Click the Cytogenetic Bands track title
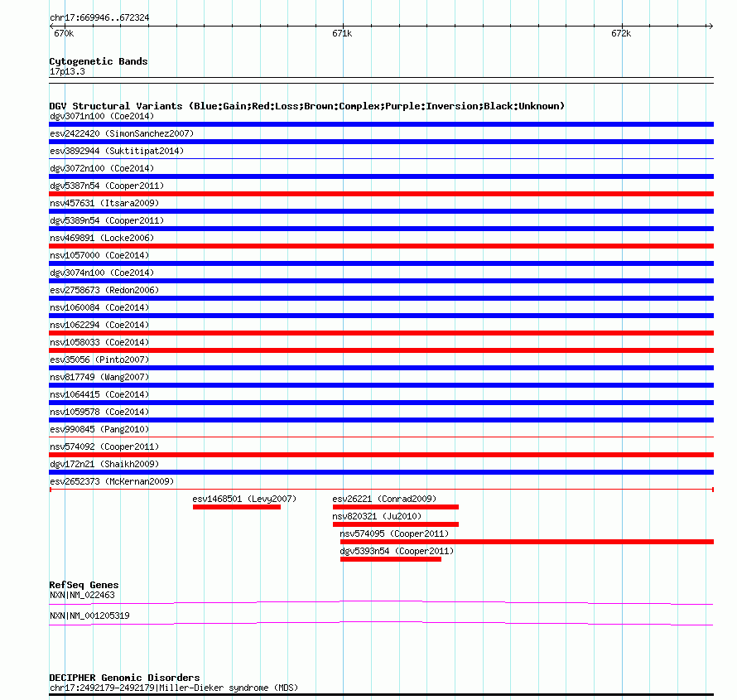Viewport: 737px width, 700px height. 99,61
